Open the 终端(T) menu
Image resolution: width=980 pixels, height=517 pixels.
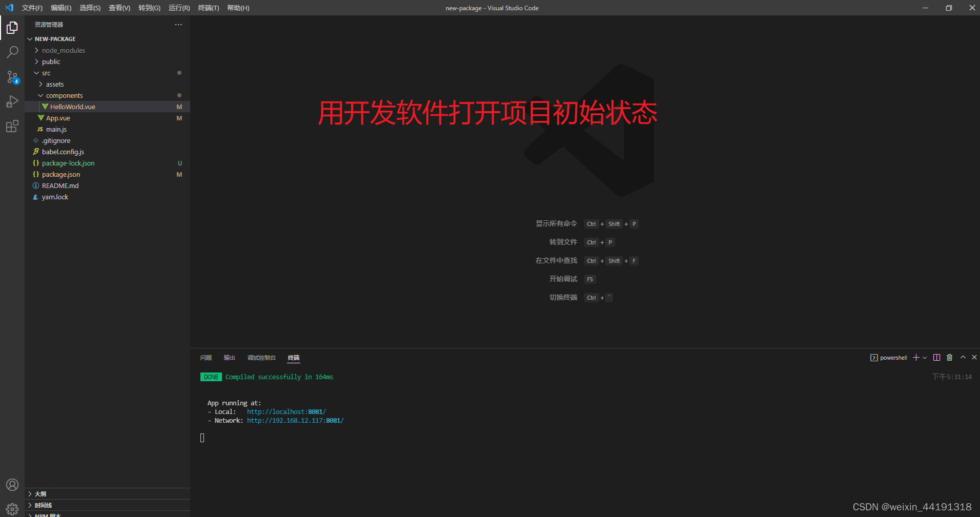coord(209,8)
